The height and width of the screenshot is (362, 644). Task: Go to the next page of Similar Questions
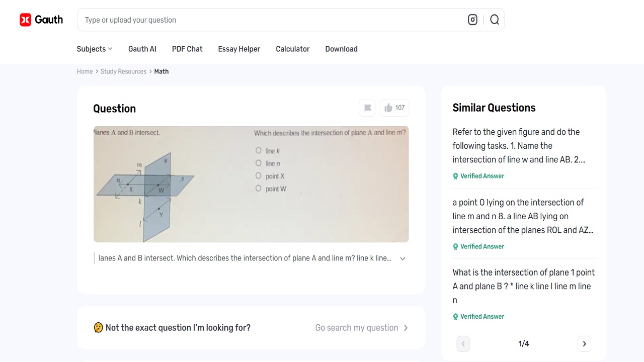(584, 343)
